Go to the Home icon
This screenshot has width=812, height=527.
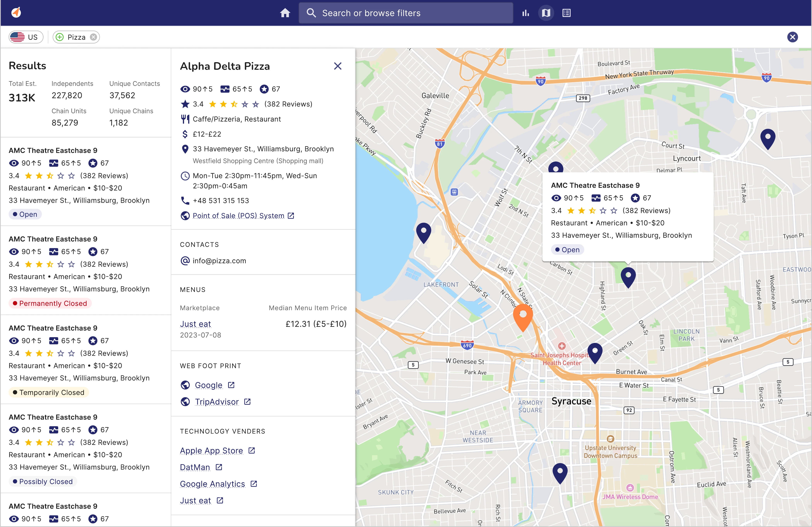(285, 13)
